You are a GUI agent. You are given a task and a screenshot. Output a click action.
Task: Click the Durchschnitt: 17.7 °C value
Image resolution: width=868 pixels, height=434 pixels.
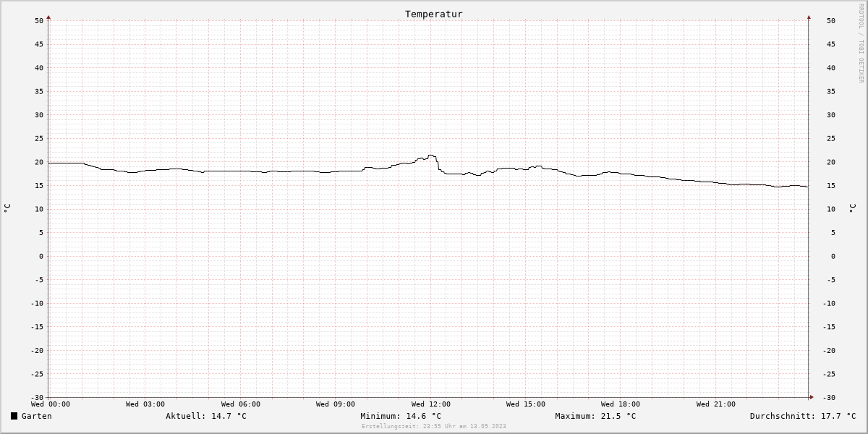803,416
